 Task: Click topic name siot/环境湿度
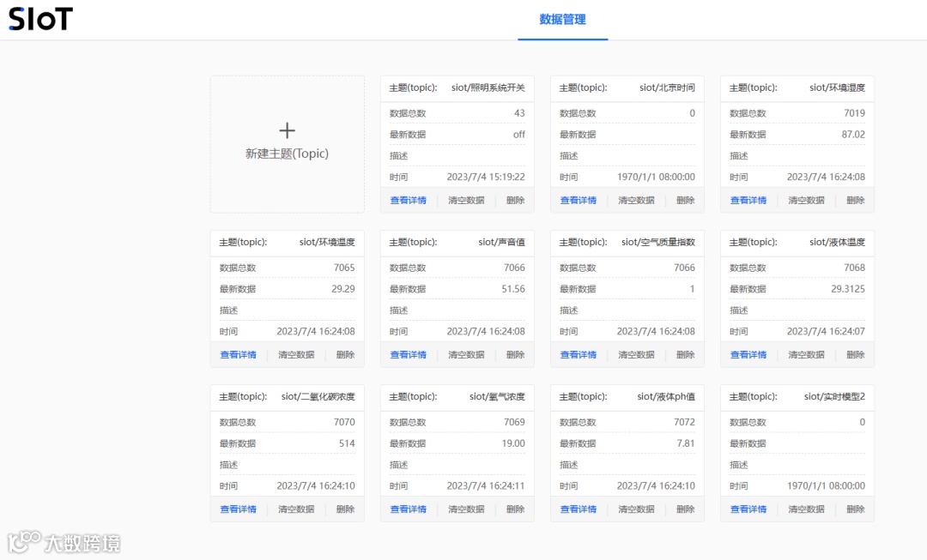point(837,88)
